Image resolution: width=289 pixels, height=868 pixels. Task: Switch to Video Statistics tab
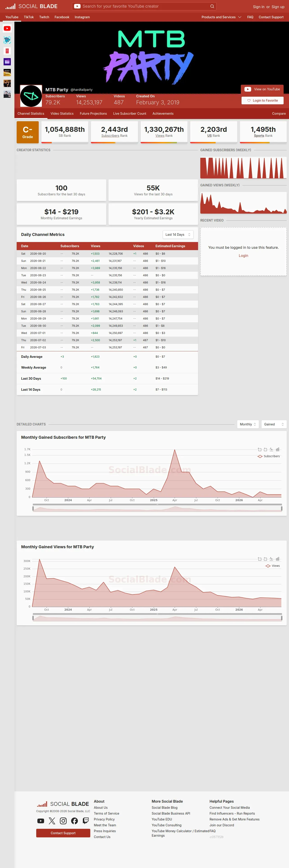click(x=62, y=114)
